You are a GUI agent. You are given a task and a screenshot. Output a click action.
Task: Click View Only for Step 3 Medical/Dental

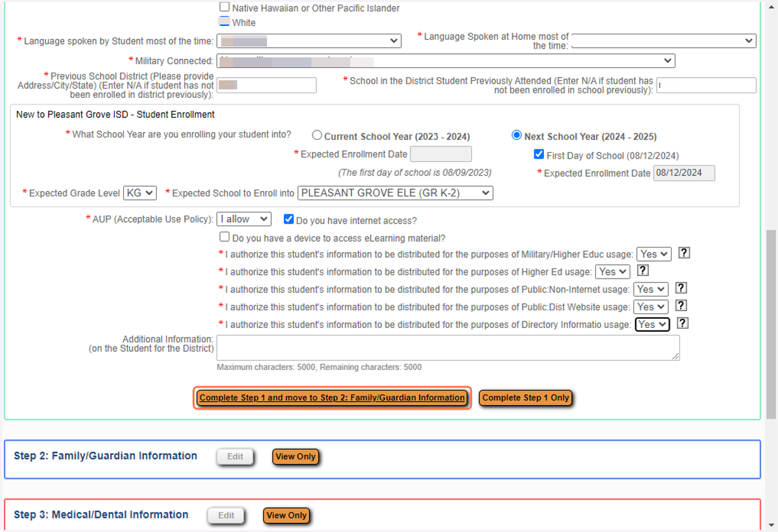(x=287, y=516)
